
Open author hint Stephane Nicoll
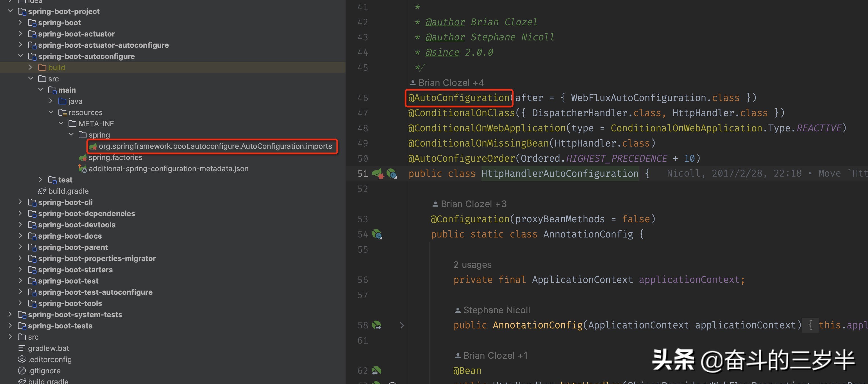pos(497,310)
